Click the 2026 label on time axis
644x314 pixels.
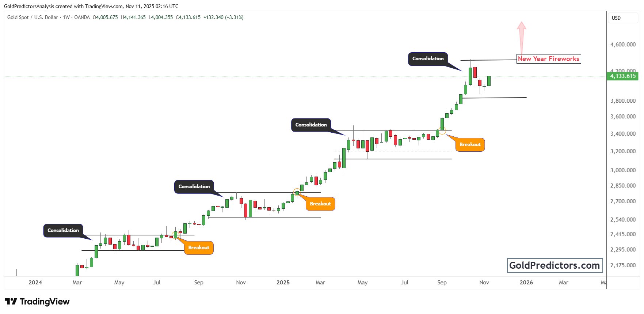pyautogui.click(x=526, y=283)
